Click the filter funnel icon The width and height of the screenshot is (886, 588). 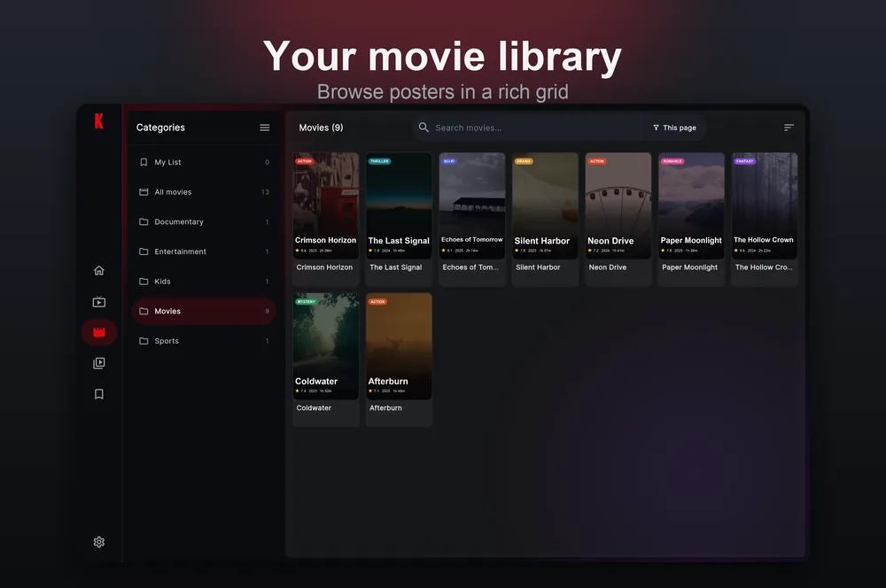click(x=656, y=128)
